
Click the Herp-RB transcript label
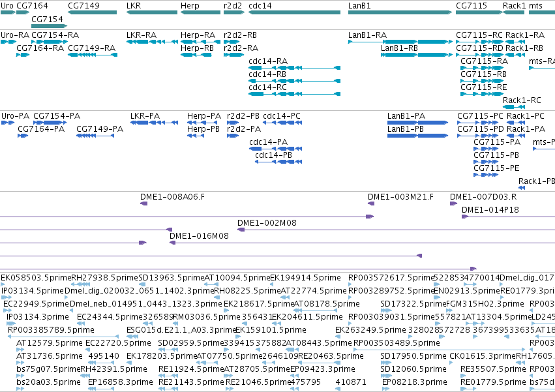click(197, 48)
